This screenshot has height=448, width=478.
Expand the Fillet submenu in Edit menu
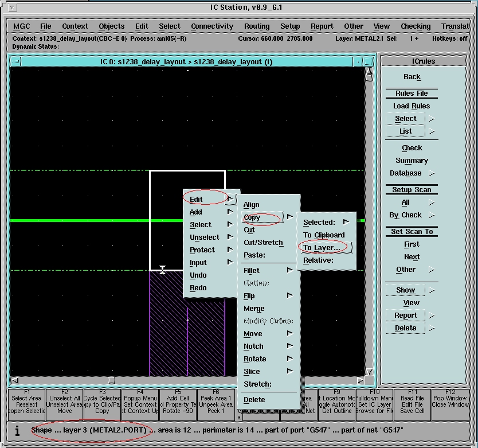click(x=290, y=270)
